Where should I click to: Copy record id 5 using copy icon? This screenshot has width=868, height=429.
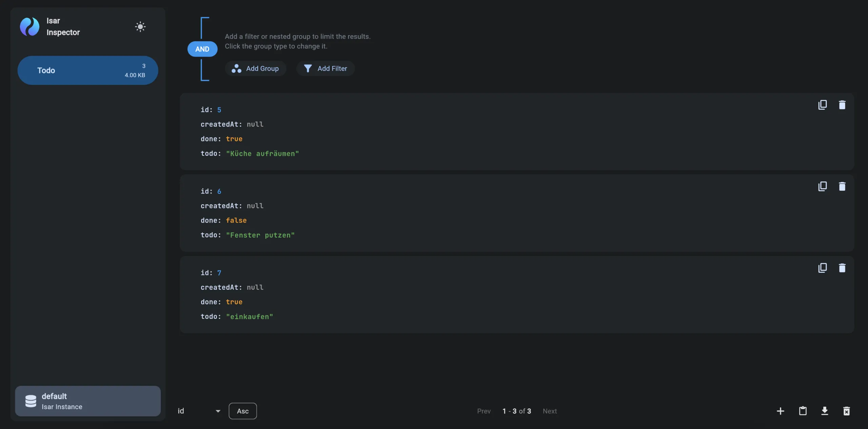point(823,105)
